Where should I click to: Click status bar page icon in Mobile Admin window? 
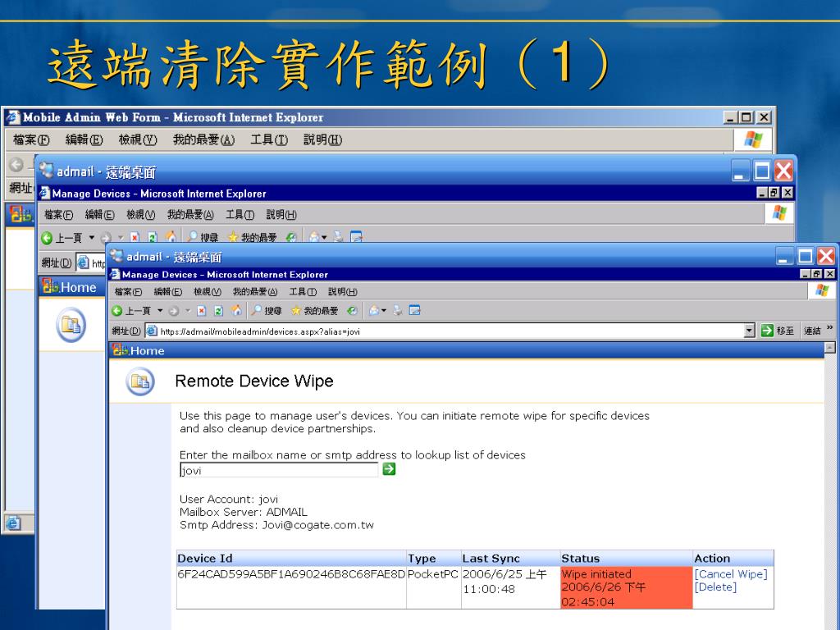coord(13,523)
